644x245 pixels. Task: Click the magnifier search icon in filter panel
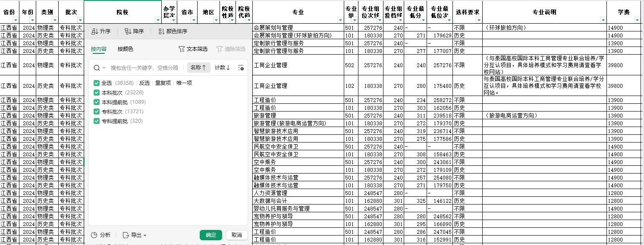click(97, 68)
